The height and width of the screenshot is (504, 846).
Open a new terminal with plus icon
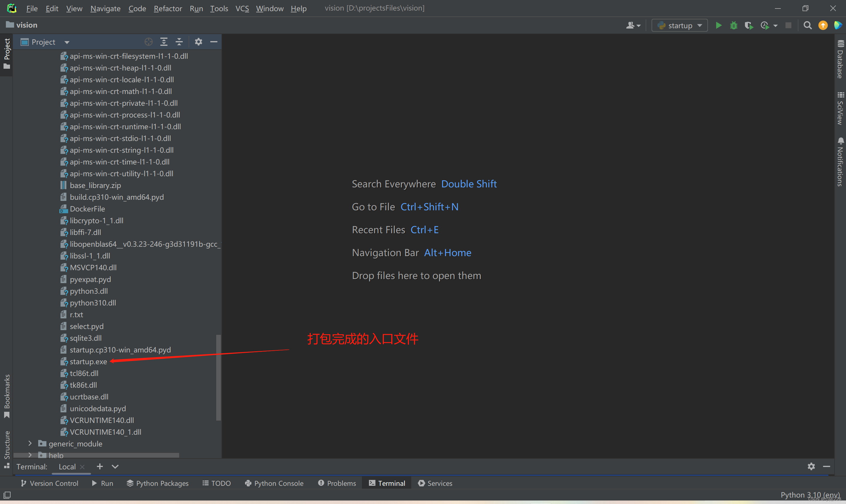[x=100, y=466]
